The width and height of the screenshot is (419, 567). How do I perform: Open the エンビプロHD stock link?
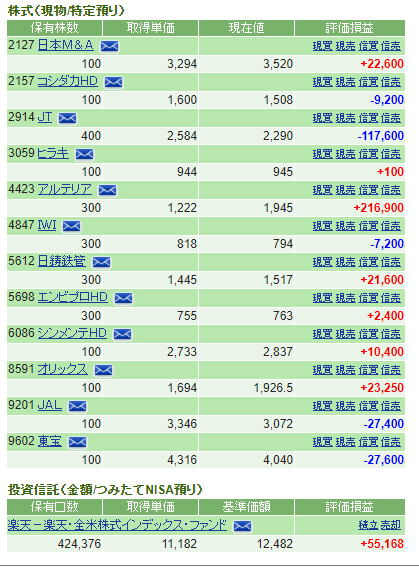pyautogui.click(x=73, y=297)
